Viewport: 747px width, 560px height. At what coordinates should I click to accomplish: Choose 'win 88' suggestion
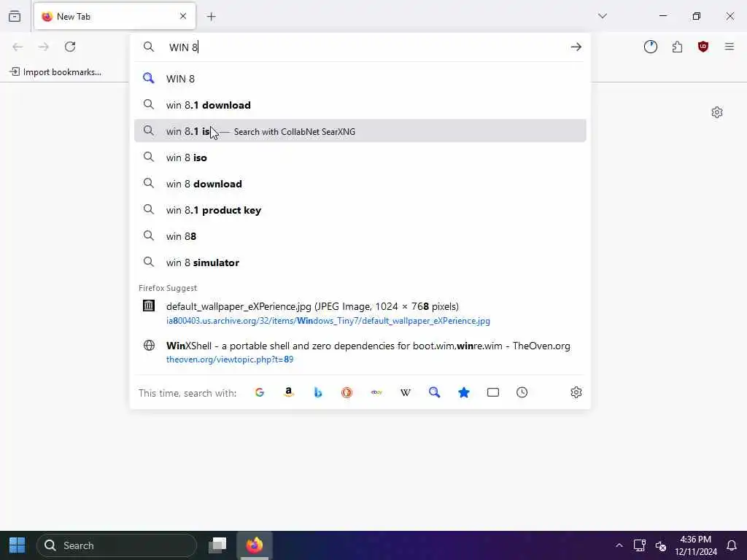pos(360,236)
